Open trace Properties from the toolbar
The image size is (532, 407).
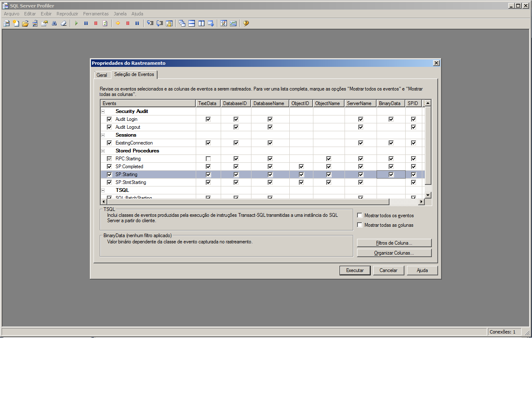pyautogui.click(x=44, y=24)
